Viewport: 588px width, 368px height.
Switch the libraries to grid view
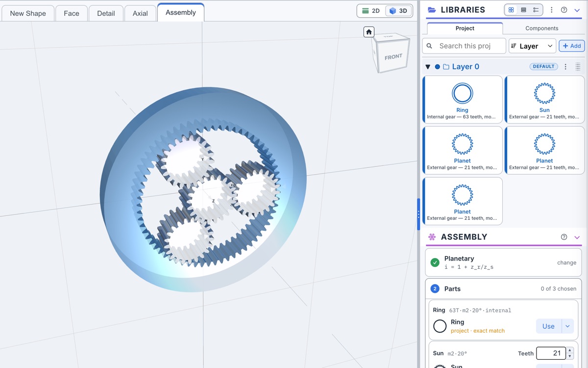pos(511,10)
